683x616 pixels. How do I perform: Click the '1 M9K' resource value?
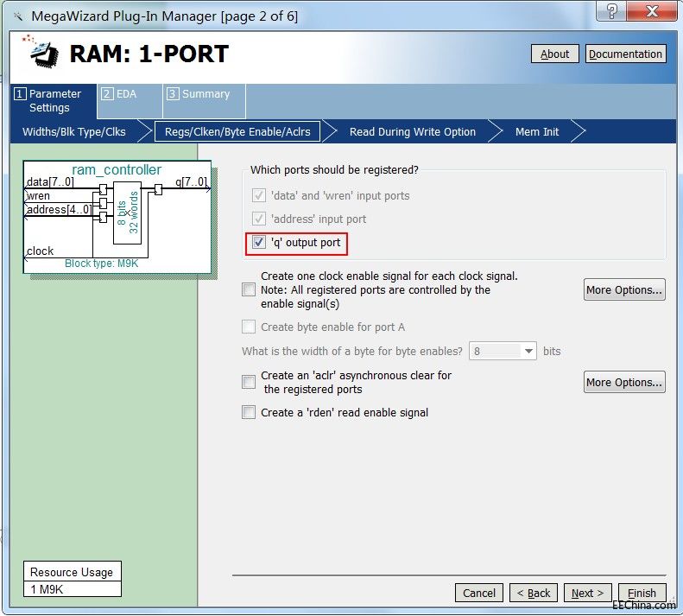point(47,589)
